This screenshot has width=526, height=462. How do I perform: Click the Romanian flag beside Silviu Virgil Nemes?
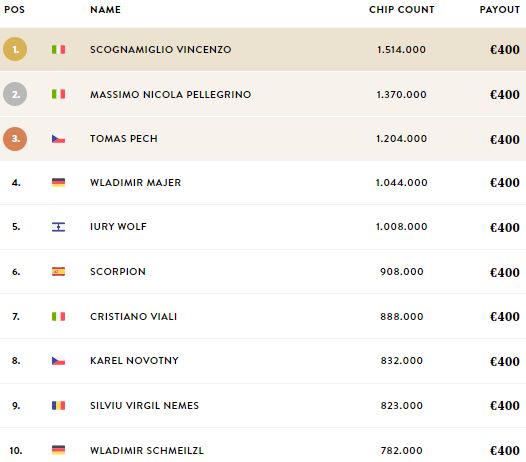tap(58, 406)
